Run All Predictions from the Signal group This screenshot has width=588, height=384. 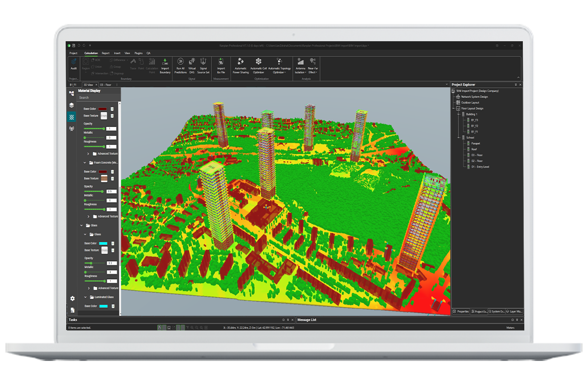click(180, 66)
